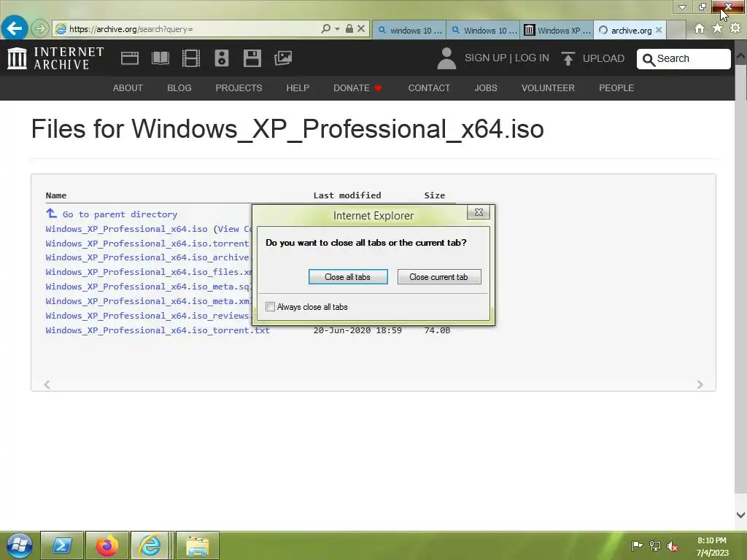The image size is (747, 560).
Task: Click inside the Internet Archive Search box
Action: [684, 59]
